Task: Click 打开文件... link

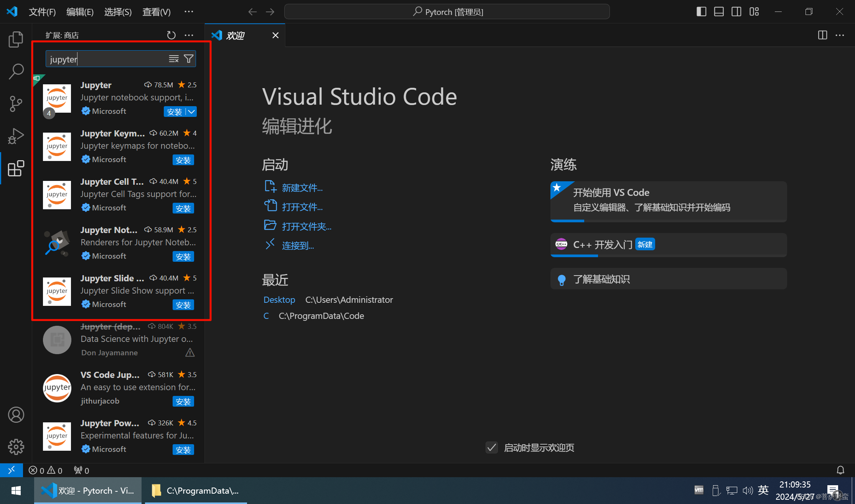Action: pos(302,207)
